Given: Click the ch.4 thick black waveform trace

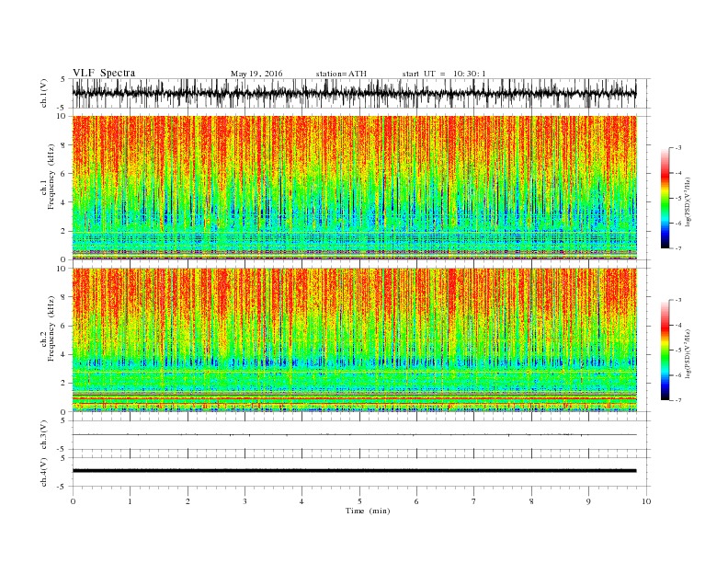Looking at the screenshot, I should click(x=354, y=471).
